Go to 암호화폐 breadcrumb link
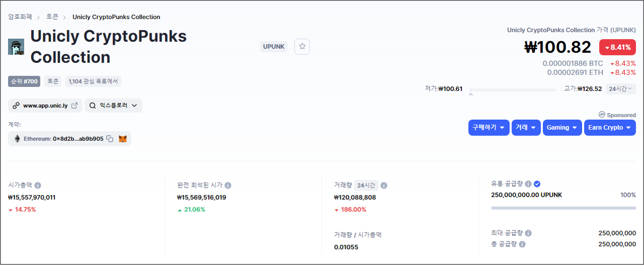The width and height of the screenshot is (644, 265). (x=20, y=17)
